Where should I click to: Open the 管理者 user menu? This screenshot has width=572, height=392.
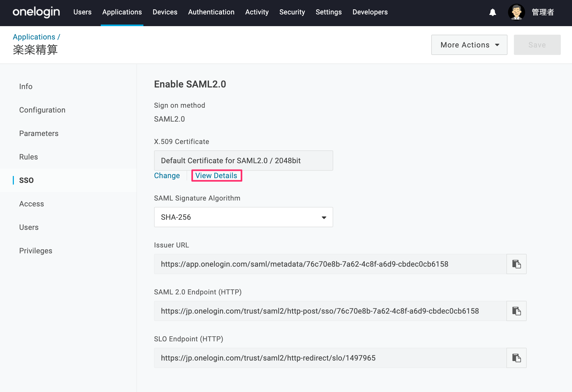tap(543, 12)
